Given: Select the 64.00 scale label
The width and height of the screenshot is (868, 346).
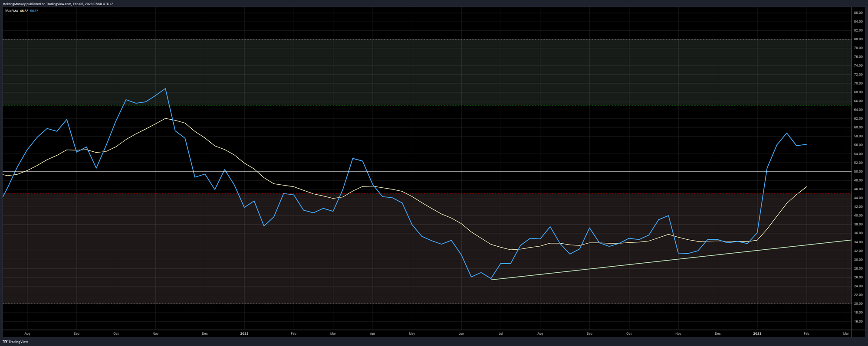Looking at the screenshot, I should [858, 110].
